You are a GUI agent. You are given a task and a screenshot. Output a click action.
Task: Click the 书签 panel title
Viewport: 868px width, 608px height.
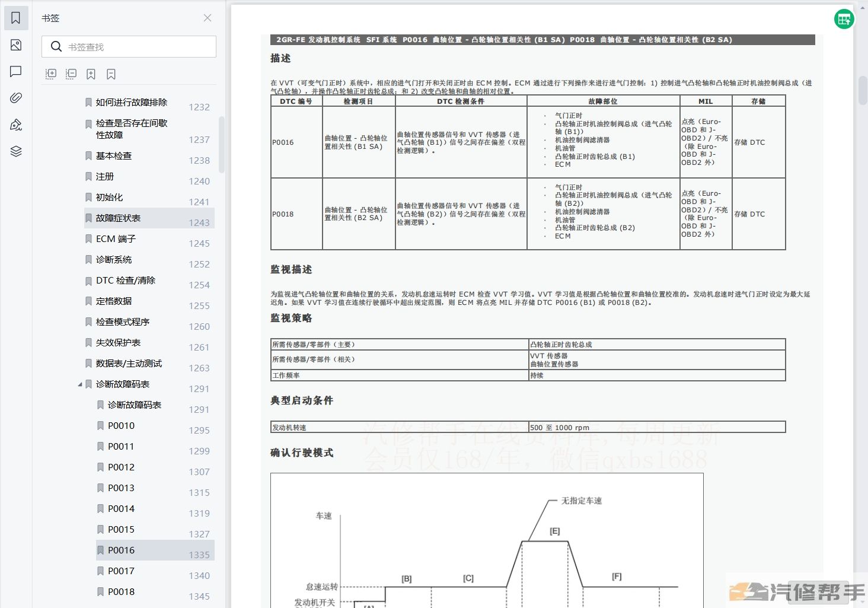tap(50, 18)
